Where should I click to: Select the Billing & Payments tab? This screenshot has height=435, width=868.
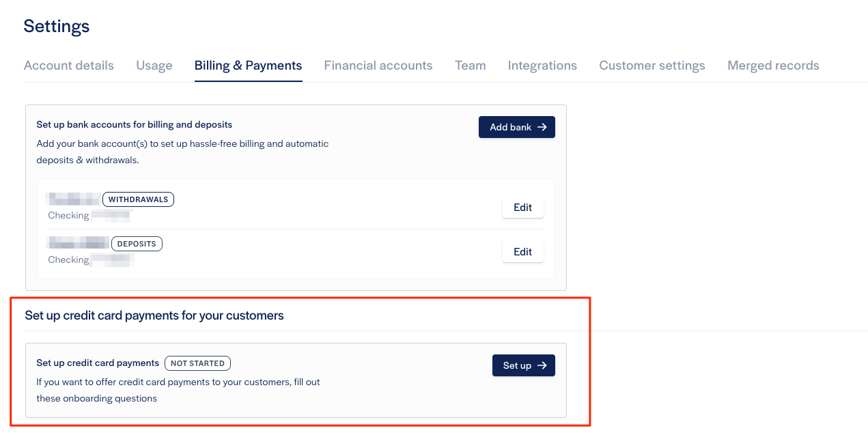[x=248, y=66]
